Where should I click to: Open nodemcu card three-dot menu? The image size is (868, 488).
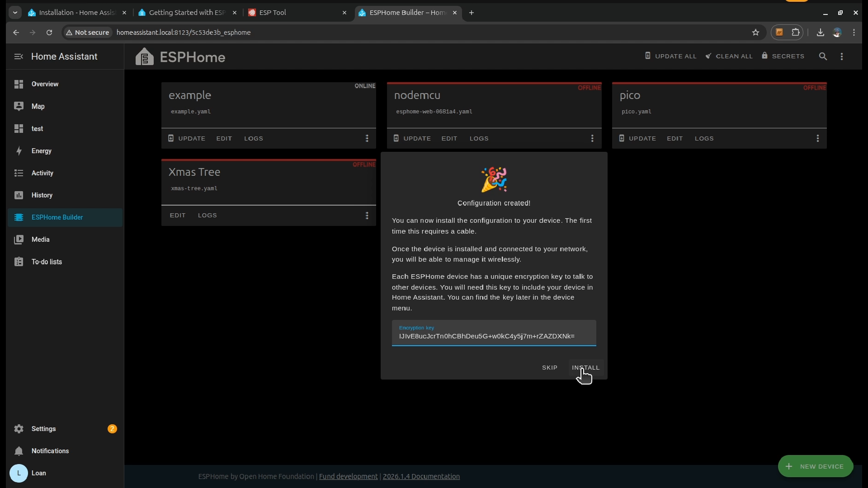(x=592, y=138)
